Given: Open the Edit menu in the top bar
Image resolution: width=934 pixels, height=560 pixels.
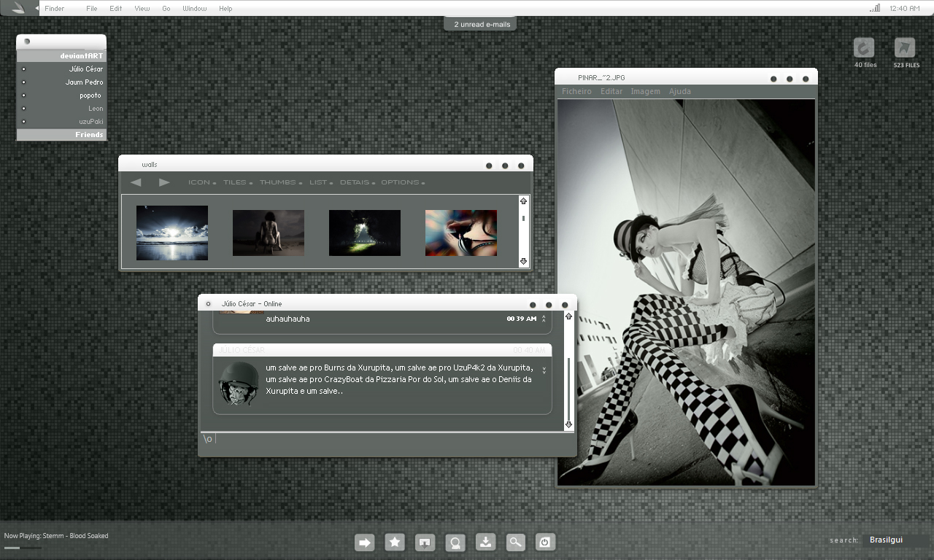Looking at the screenshot, I should (x=116, y=8).
